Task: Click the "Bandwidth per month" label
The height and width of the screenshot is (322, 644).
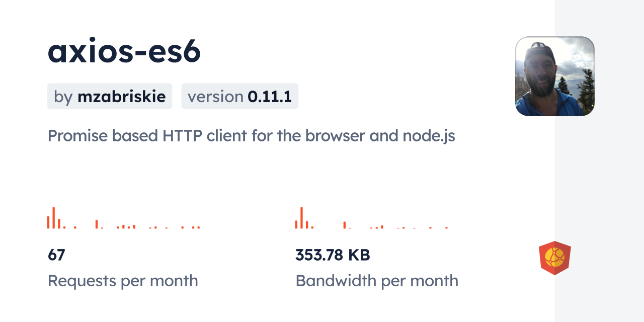Action: 377,281
